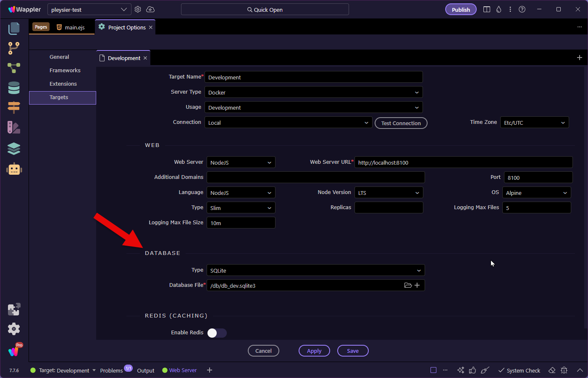Select Frameworks in the options sidebar

[x=65, y=71]
